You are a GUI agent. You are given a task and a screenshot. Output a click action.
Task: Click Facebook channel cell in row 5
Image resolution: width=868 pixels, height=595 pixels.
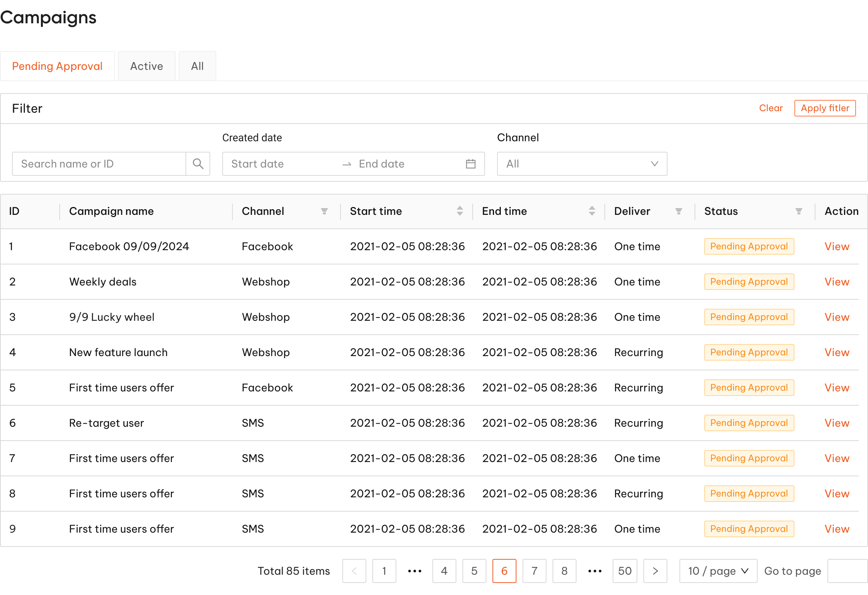click(x=267, y=388)
